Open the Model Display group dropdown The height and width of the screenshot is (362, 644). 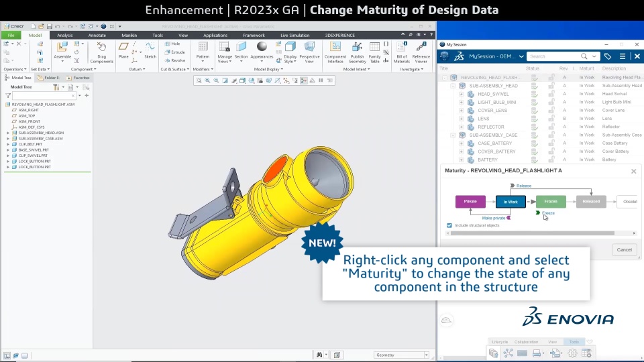pos(268,69)
